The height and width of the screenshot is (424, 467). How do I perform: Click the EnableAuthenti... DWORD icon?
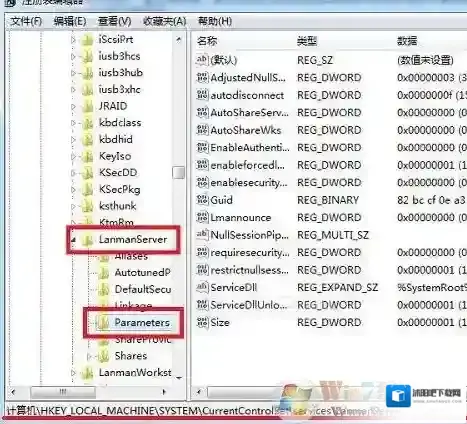[202, 147]
